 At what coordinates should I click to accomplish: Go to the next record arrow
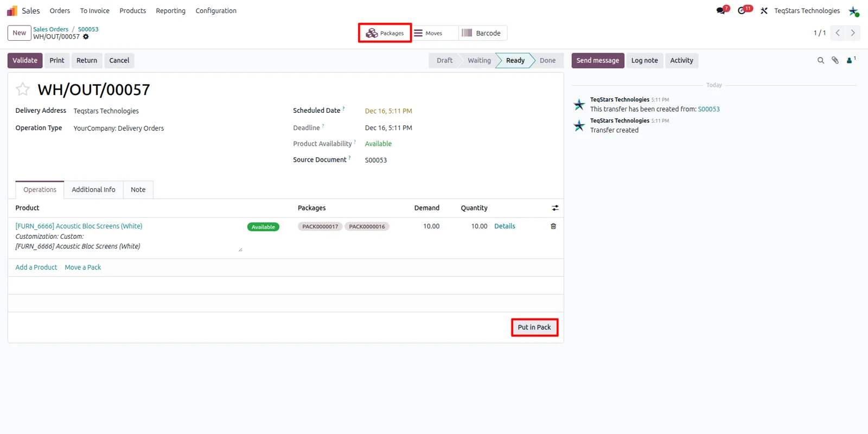point(853,33)
